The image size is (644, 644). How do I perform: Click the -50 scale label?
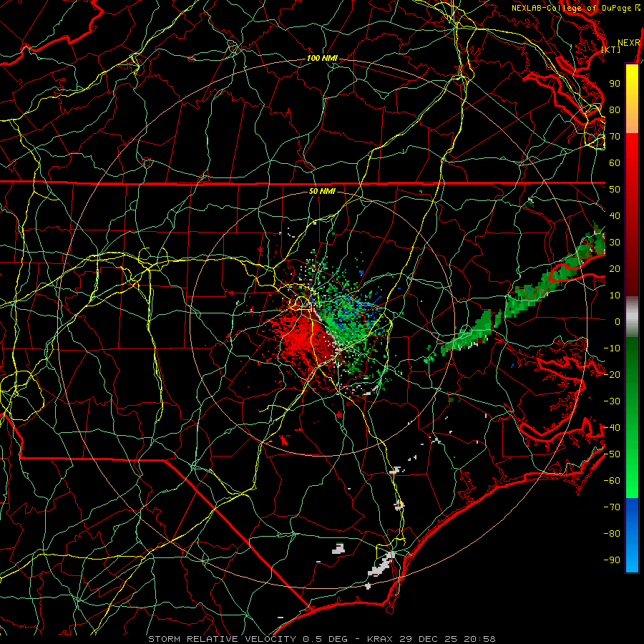coord(612,454)
